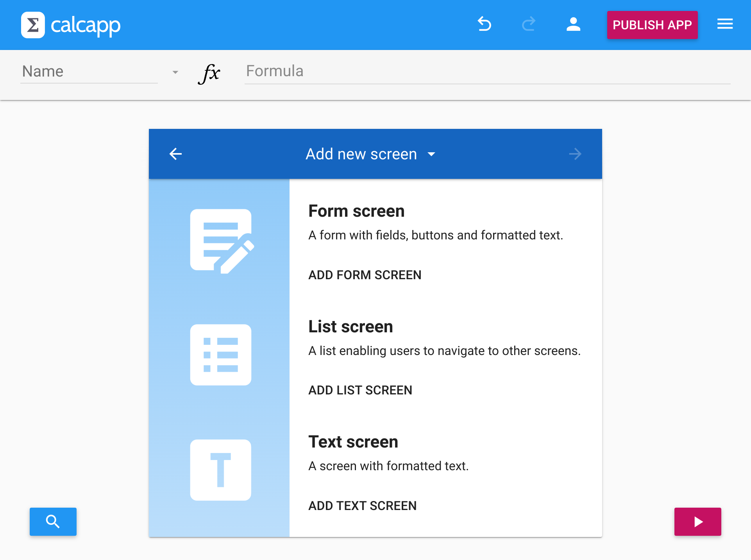Viewport: 751px width, 560px height.
Task: Click the back arrow in the dialog header
Action: [x=175, y=154]
